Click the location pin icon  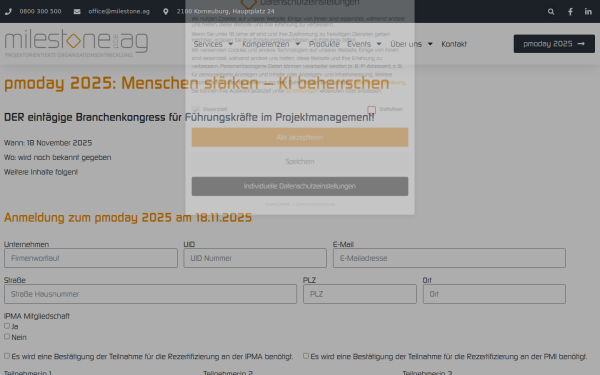[x=166, y=11]
